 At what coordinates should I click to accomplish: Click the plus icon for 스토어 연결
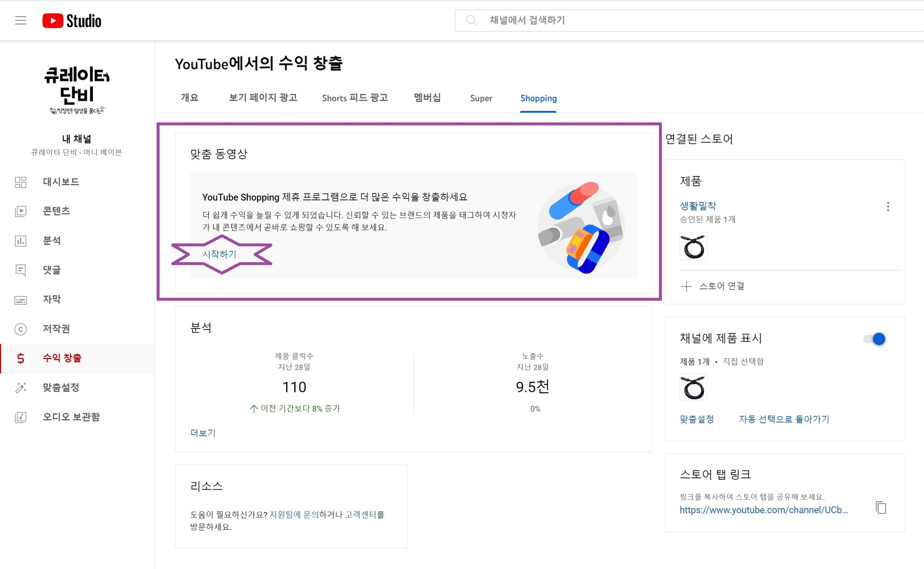pyautogui.click(x=686, y=286)
